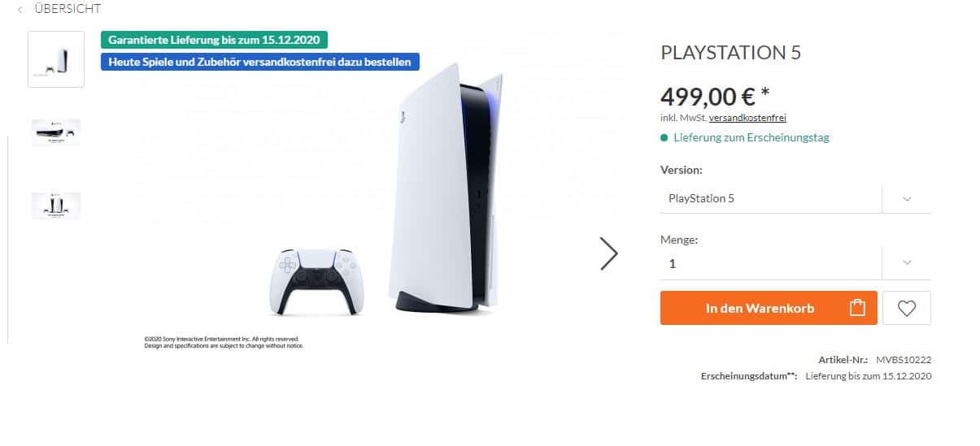Click the PLAYSTATION 5 product title
The image size is (980, 446).
730,53
